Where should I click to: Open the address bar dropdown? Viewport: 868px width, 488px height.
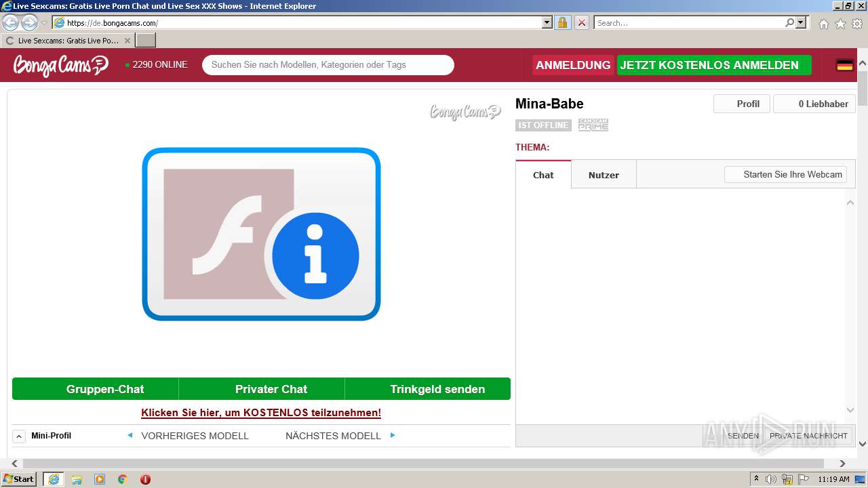[547, 22]
